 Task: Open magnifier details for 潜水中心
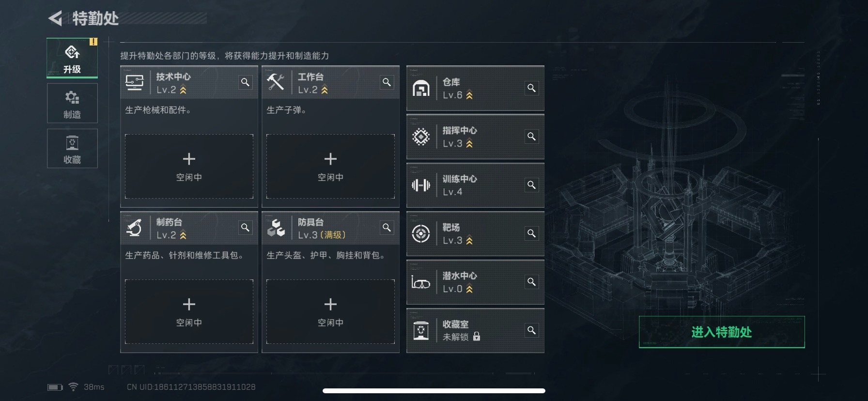(x=531, y=282)
